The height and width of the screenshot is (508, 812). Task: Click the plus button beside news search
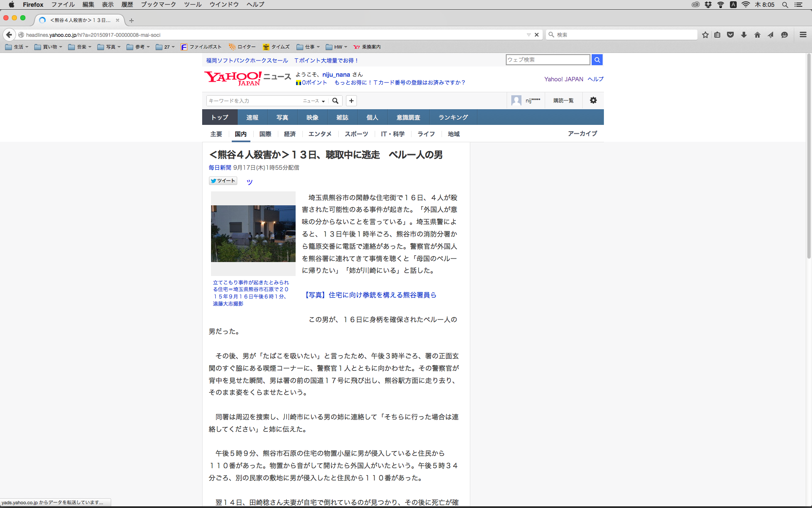pos(351,101)
